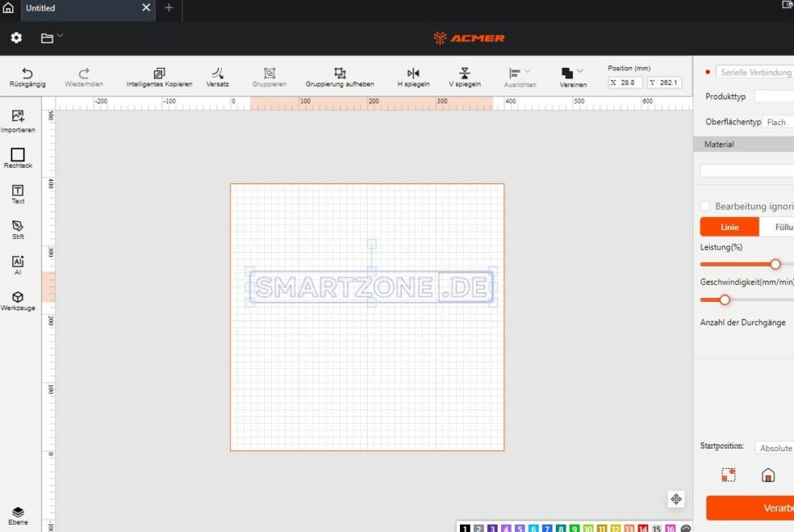794x532 pixels.
Task: Select gray layer color 2
Action: 479,528
